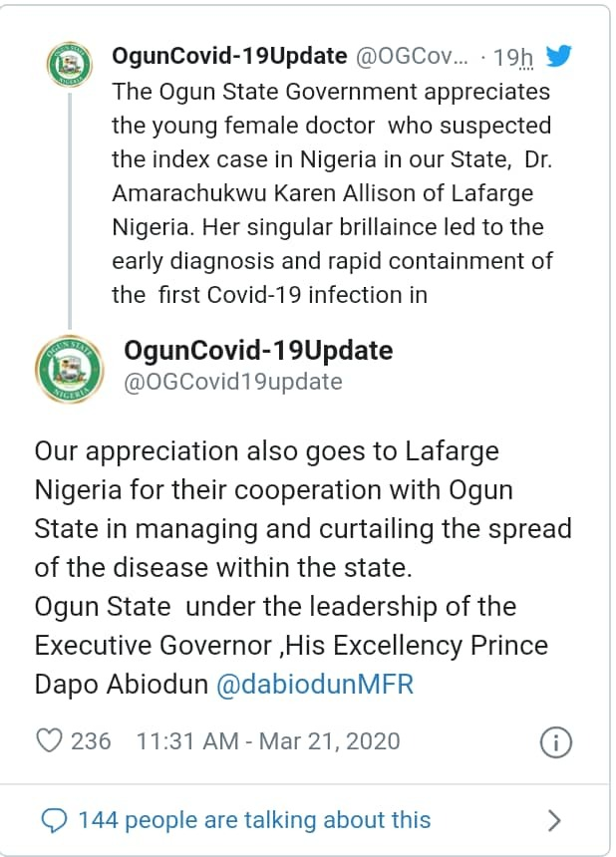Like the tweet with the heart icon

click(49, 741)
